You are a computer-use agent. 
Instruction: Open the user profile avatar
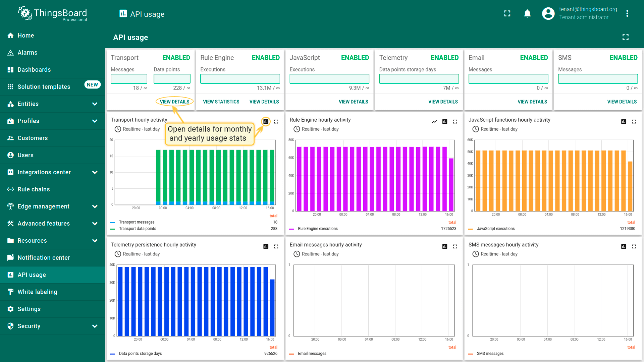548,13
